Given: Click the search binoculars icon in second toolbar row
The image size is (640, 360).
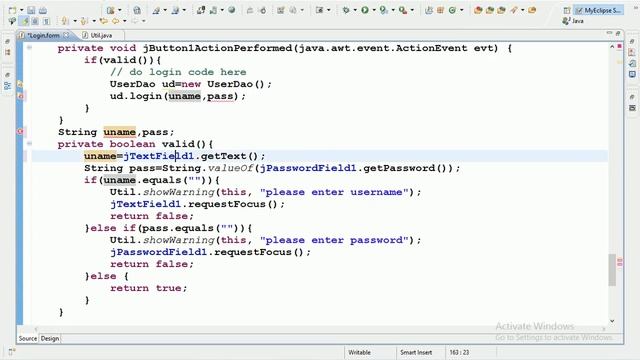Looking at the screenshot, I should tap(12, 21).
